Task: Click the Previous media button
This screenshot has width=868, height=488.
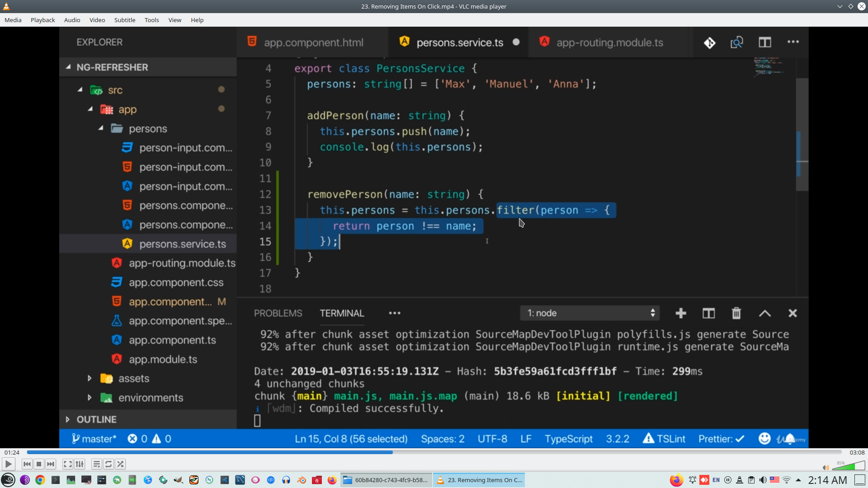Action: 27,464
